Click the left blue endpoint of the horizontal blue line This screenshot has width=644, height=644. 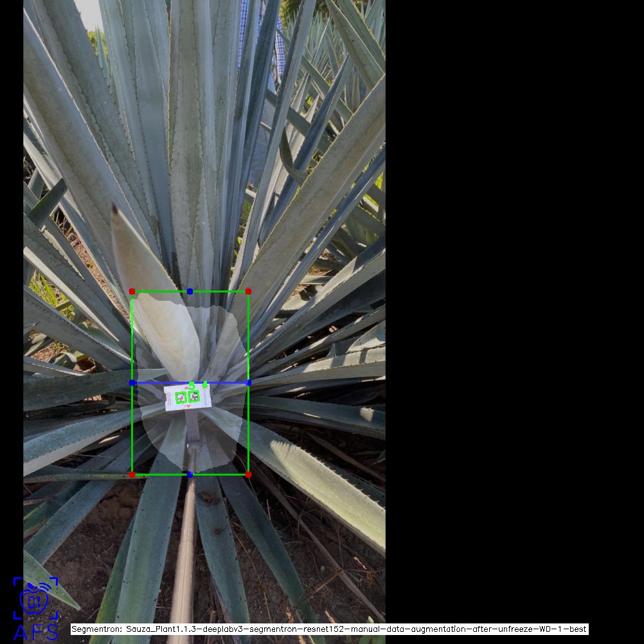point(132,383)
